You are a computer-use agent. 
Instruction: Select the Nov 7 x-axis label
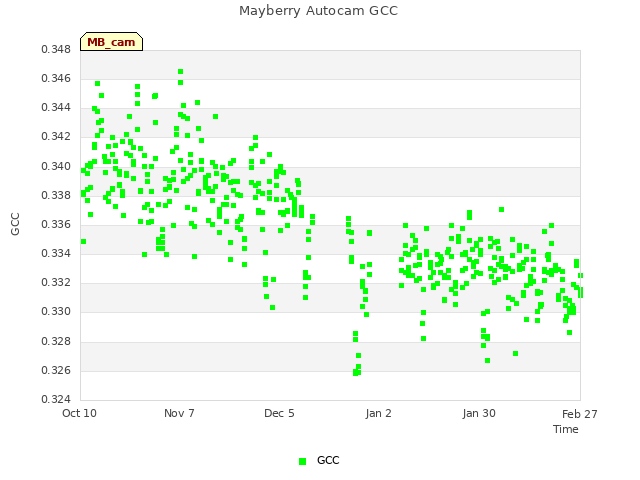click(179, 413)
